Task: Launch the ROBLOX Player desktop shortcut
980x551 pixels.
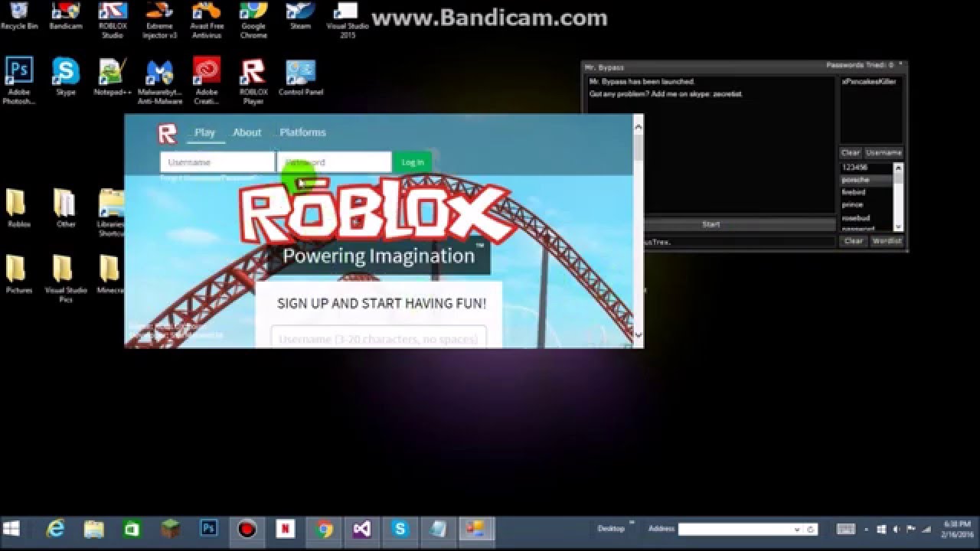Action: tap(253, 80)
